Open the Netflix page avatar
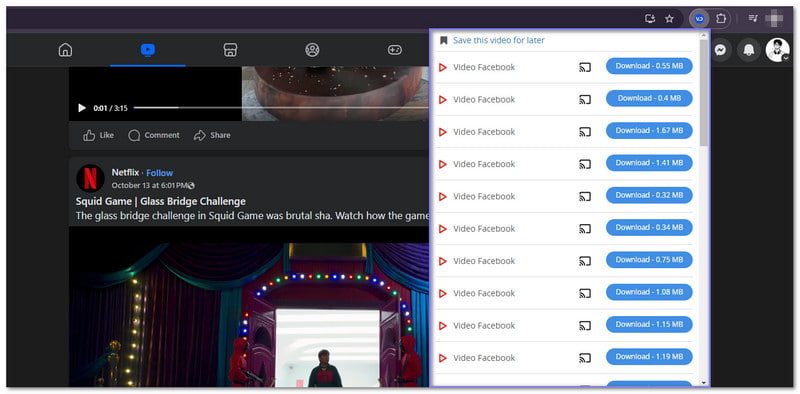Viewport: 800px width, 394px height. (90, 178)
